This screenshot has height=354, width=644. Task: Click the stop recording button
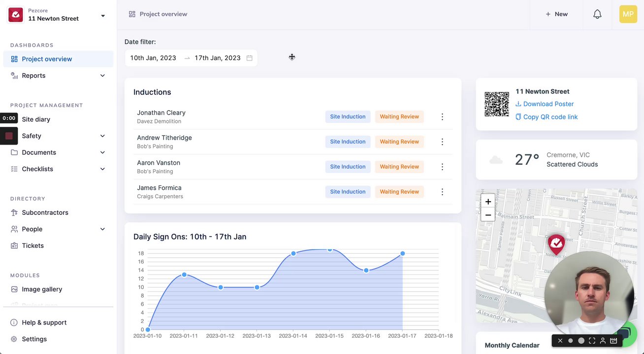click(9, 136)
